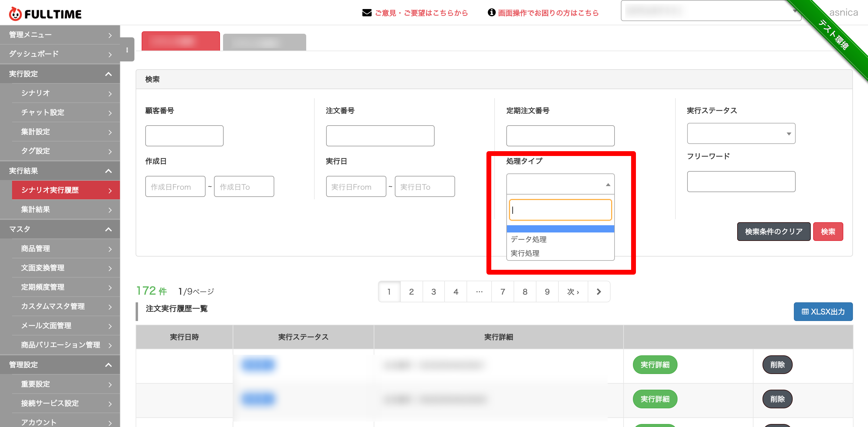Open 集計設定 in the sidebar
868x427 pixels.
click(66, 132)
